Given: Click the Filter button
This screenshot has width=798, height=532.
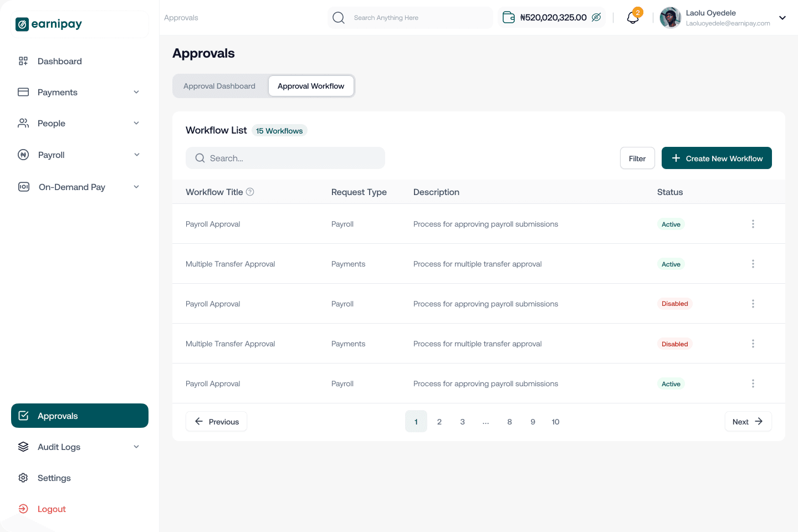Looking at the screenshot, I should [x=637, y=158].
